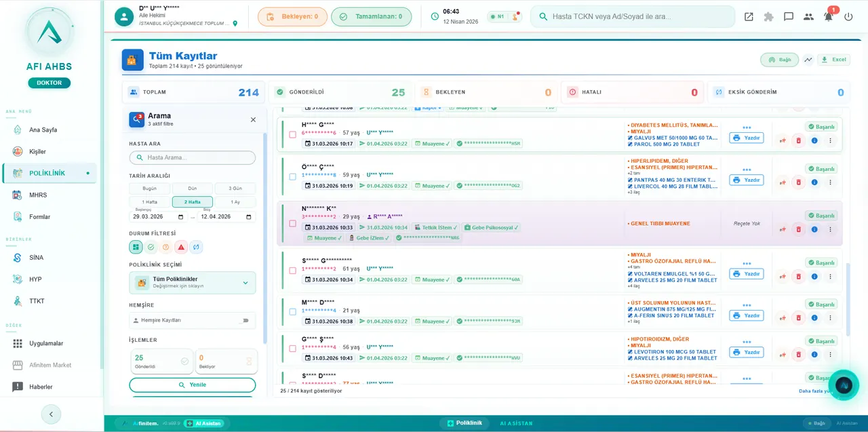
Task: Tick the checkbox for S***** G********* row
Action: [x=293, y=270]
